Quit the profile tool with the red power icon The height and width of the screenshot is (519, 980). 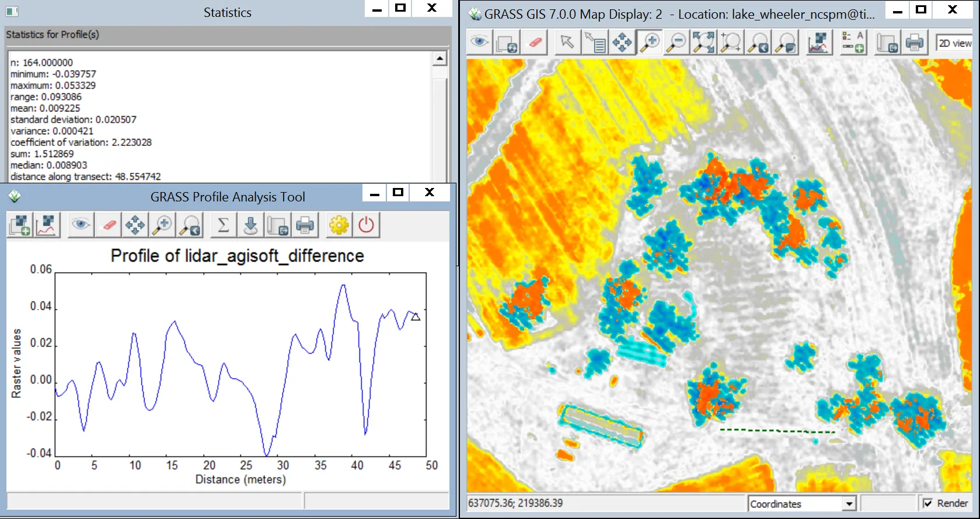(367, 225)
